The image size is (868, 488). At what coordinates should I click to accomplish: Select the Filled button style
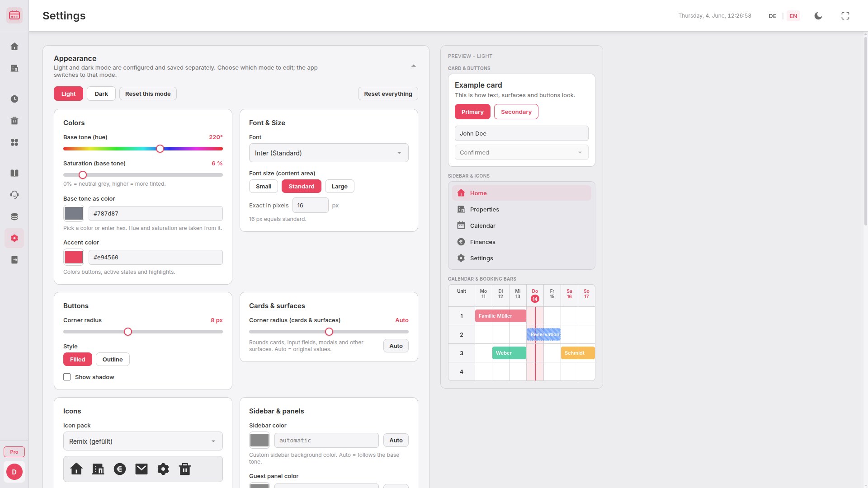click(x=78, y=359)
